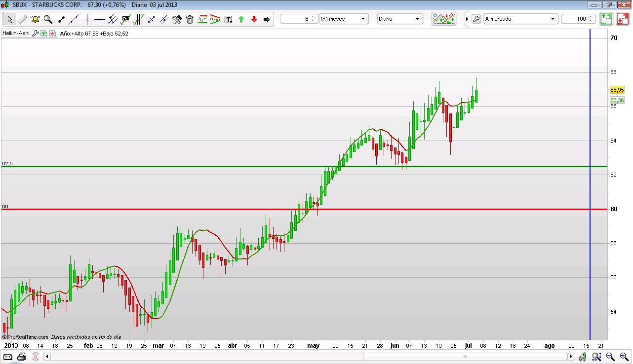This screenshot has height=364, width=633.
Task: Select the segment line drawing tool
Action: 61,19
